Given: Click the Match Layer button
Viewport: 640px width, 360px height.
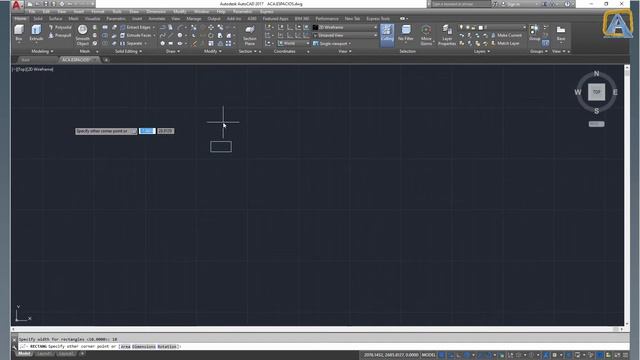Looking at the screenshot, I should click(x=505, y=43).
